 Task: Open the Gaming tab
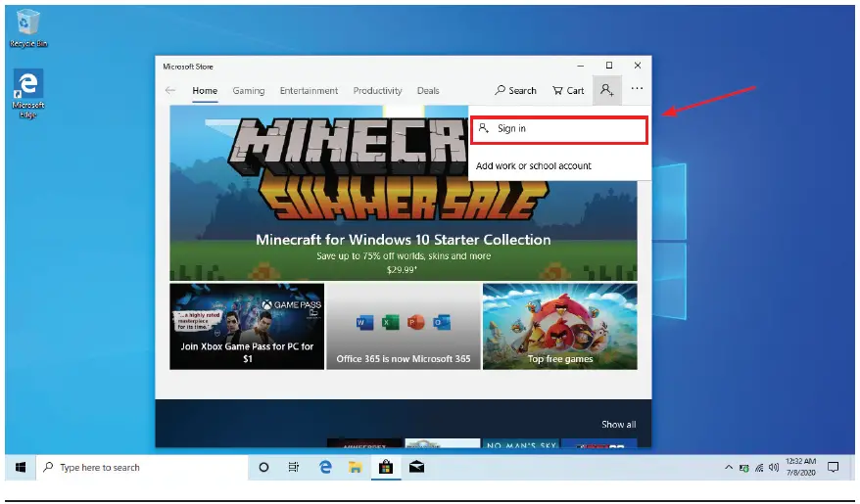(249, 91)
